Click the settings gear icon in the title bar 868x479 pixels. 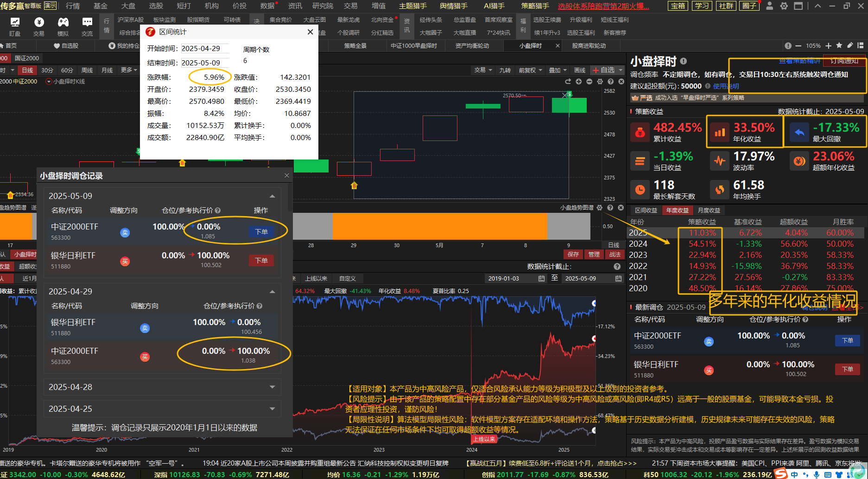click(784, 6)
